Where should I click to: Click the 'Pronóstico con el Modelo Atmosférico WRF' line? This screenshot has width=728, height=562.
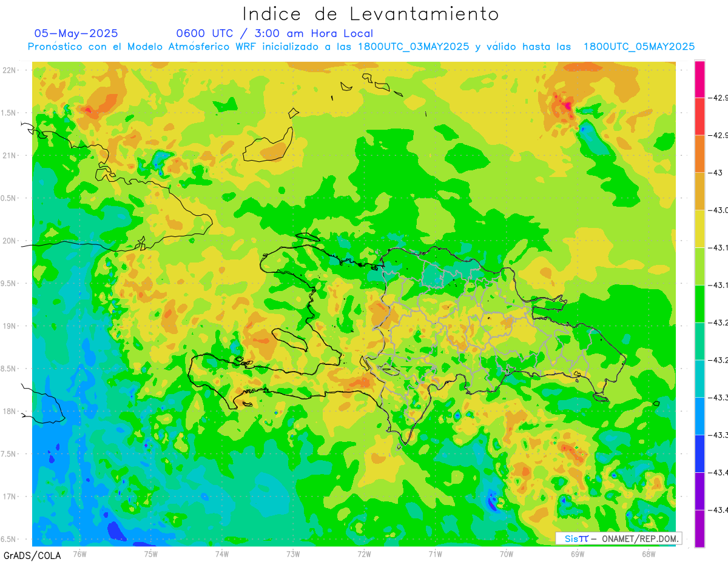click(361, 47)
